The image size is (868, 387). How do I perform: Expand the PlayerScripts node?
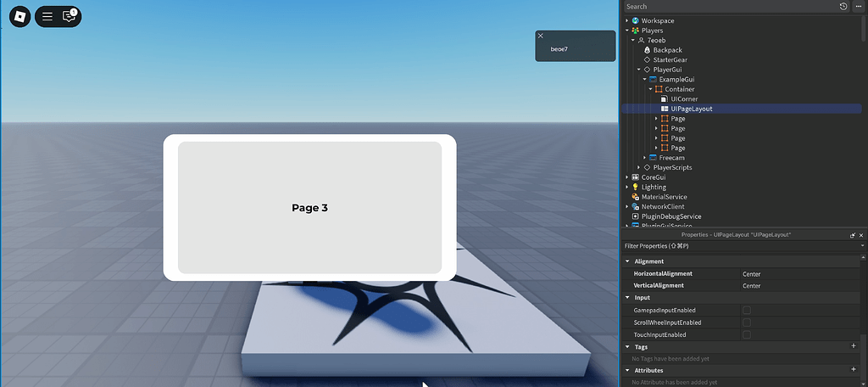pyautogui.click(x=639, y=167)
